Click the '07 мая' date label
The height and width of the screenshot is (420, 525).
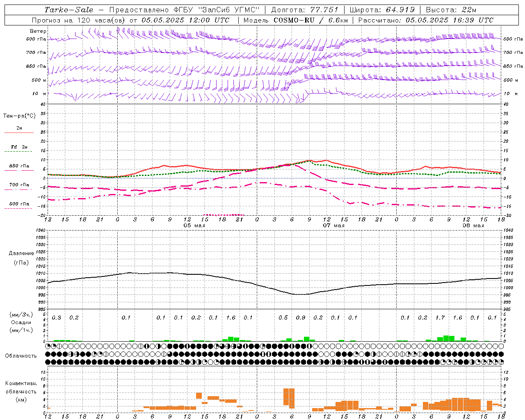point(334,226)
